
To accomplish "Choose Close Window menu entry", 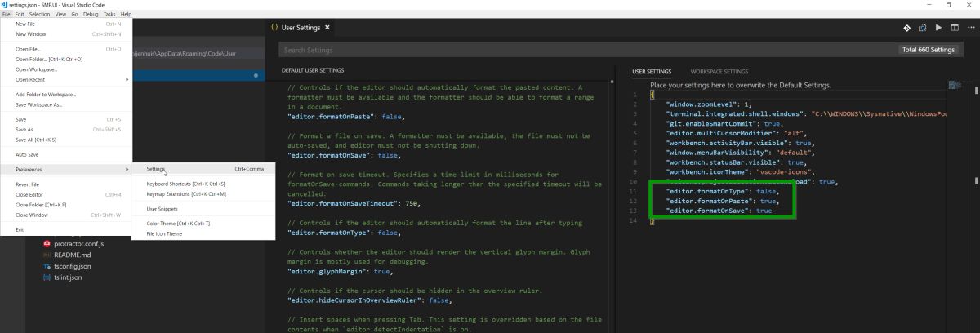I will 66,215.
